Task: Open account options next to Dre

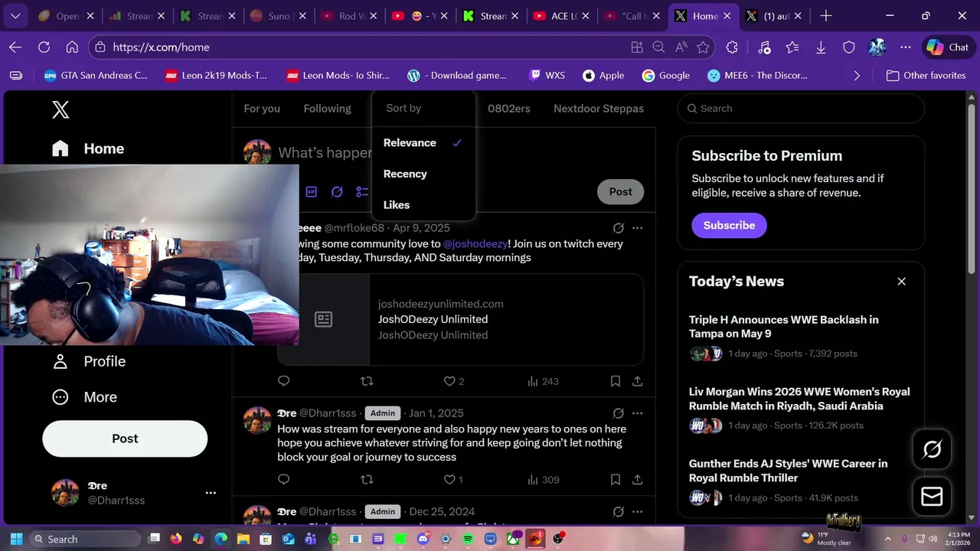Action: [x=211, y=493]
